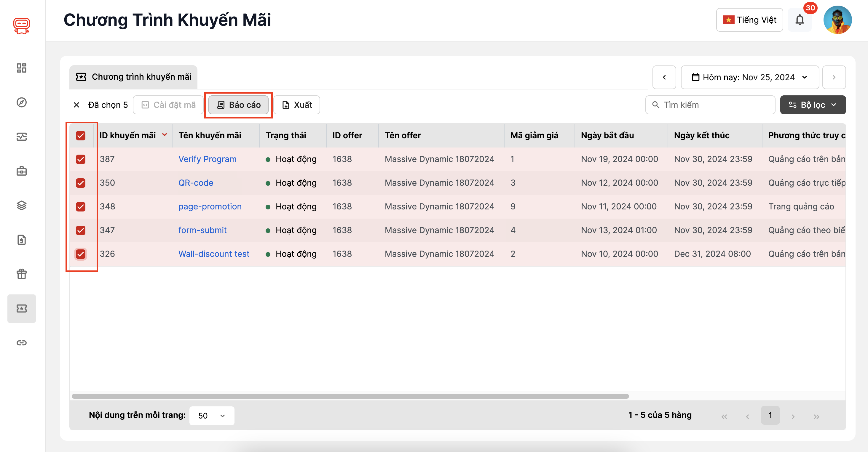Open the stacked layers sidebar icon
Screen dimensions: 868x452
[22, 205]
